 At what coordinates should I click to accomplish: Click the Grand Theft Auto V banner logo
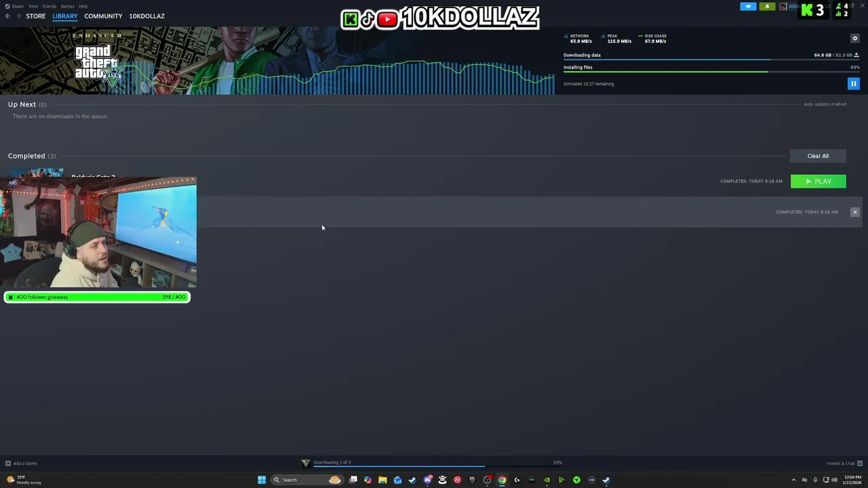98,66
